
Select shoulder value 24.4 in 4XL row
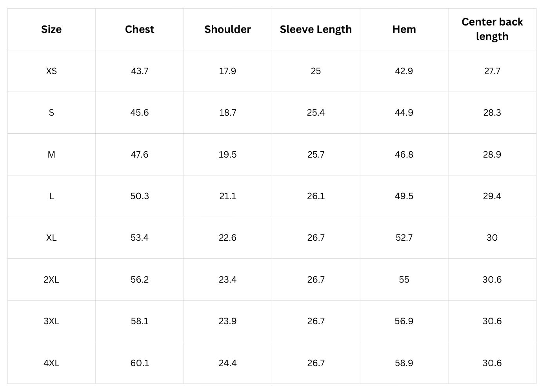227,363
